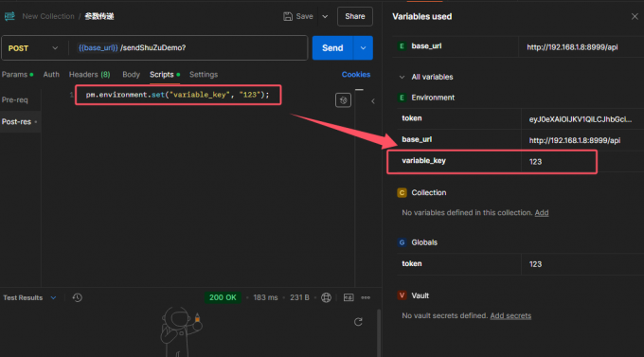Click the Environment E badge icon
This screenshot has width=644, height=357.
tap(402, 98)
